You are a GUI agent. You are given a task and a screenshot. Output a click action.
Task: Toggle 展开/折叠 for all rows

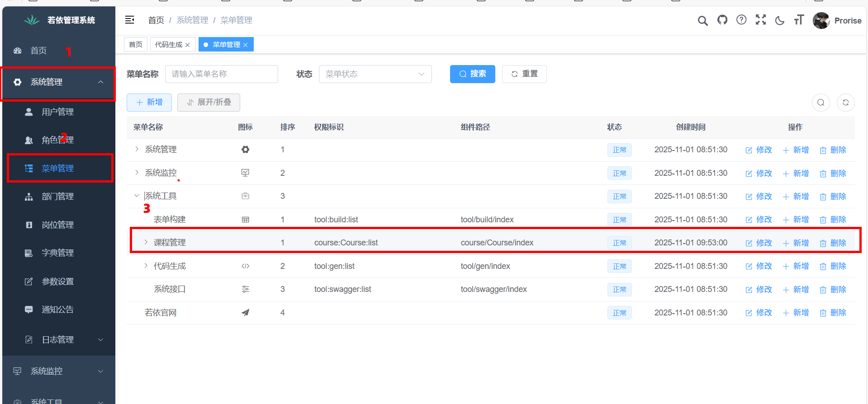point(209,103)
